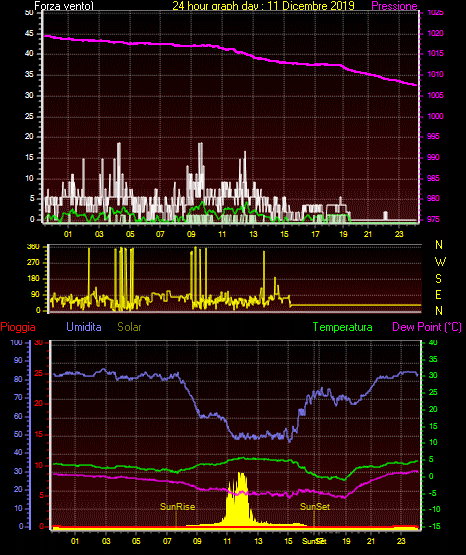Click the 270 wind direction axis value
This screenshot has width=466, height=555.
pos(33,263)
